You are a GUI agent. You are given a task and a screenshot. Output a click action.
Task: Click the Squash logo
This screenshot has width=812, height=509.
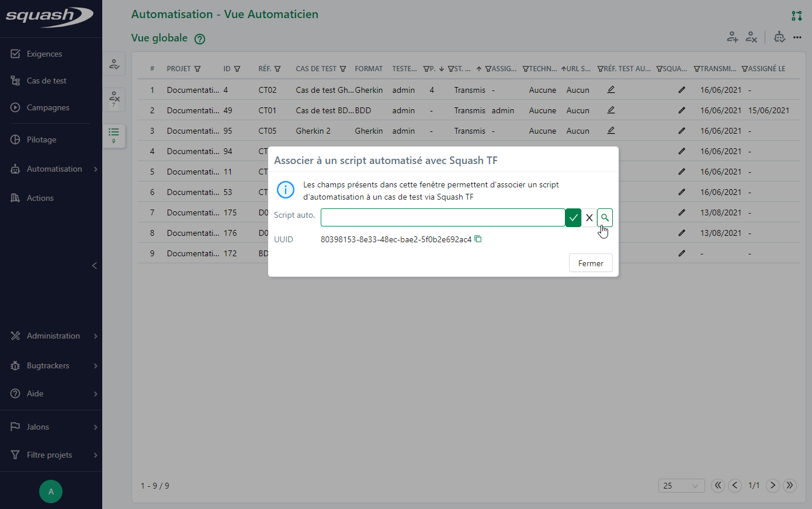(49, 18)
